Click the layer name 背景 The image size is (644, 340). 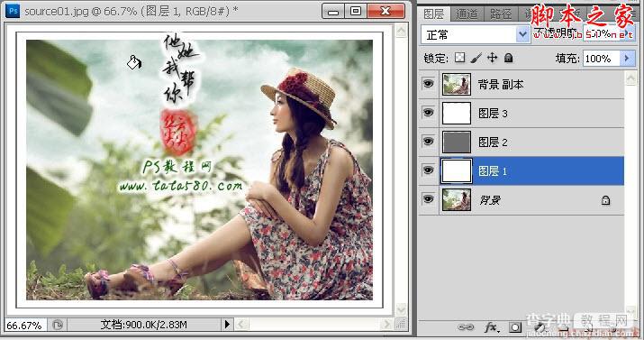pyautogui.click(x=490, y=200)
